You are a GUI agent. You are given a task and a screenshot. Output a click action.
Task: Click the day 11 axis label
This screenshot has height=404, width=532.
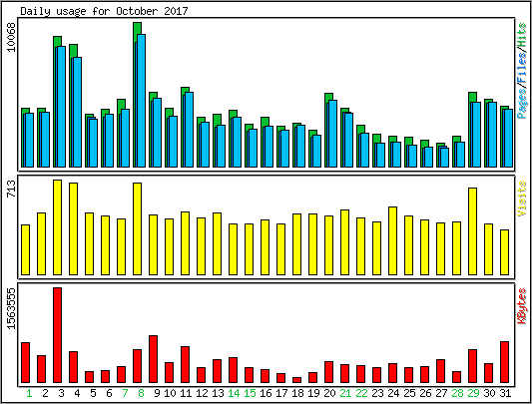tap(186, 393)
